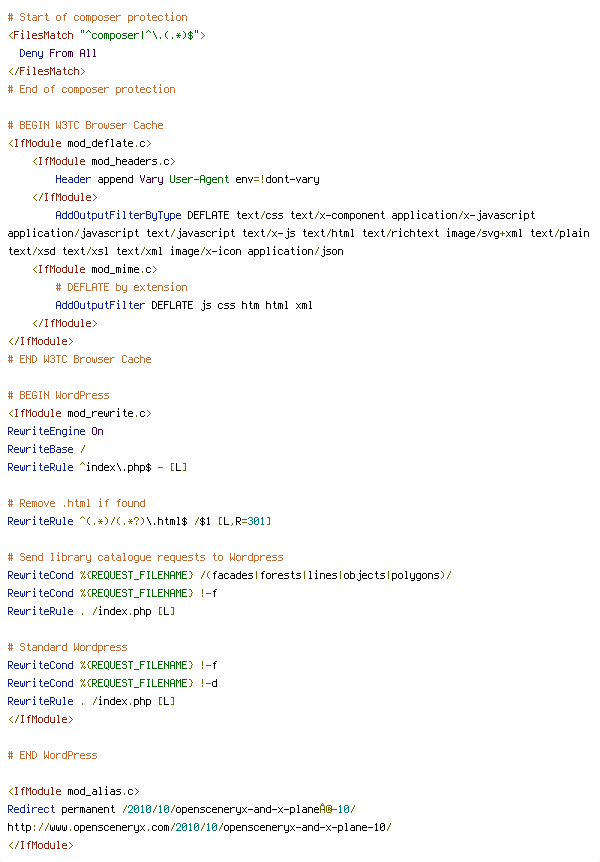Click the 301 redirect flag value

pyautogui.click(x=257, y=521)
